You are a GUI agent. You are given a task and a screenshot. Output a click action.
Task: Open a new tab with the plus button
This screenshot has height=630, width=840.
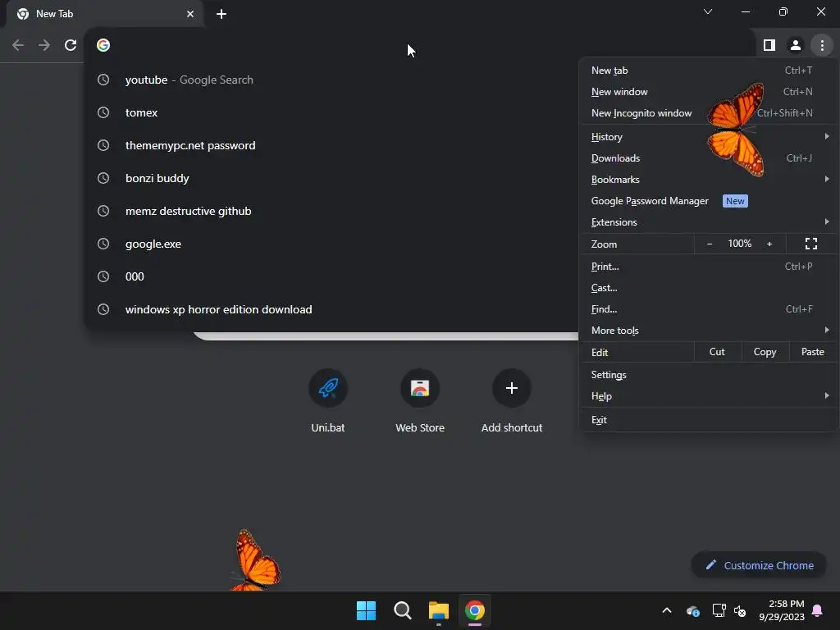click(221, 14)
